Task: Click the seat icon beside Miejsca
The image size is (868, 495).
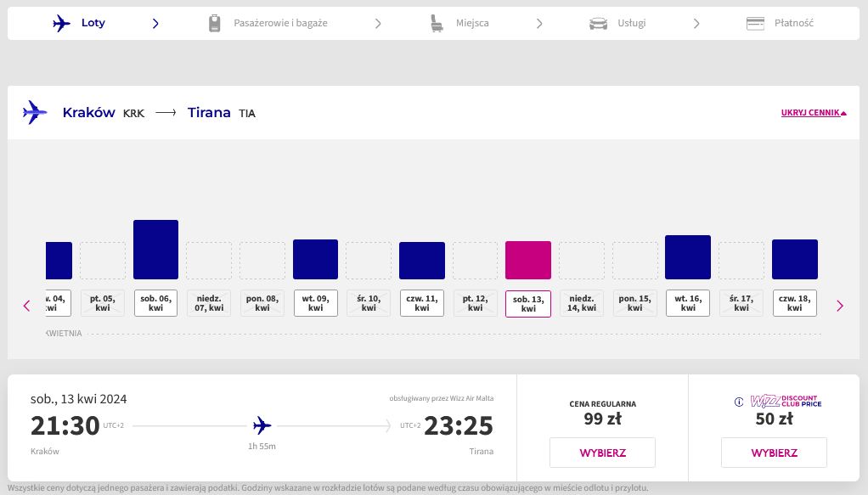Action: pyautogui.click(x=437, y=24)
